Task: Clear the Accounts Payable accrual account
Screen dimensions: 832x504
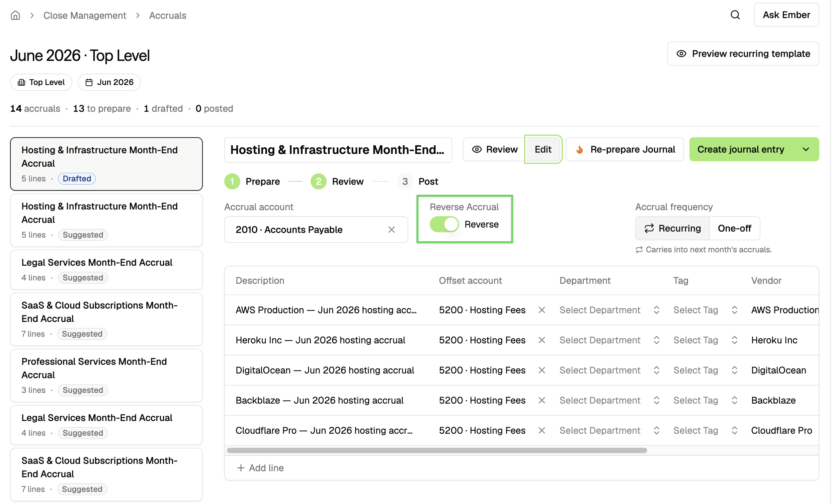Action: point(391,230)
